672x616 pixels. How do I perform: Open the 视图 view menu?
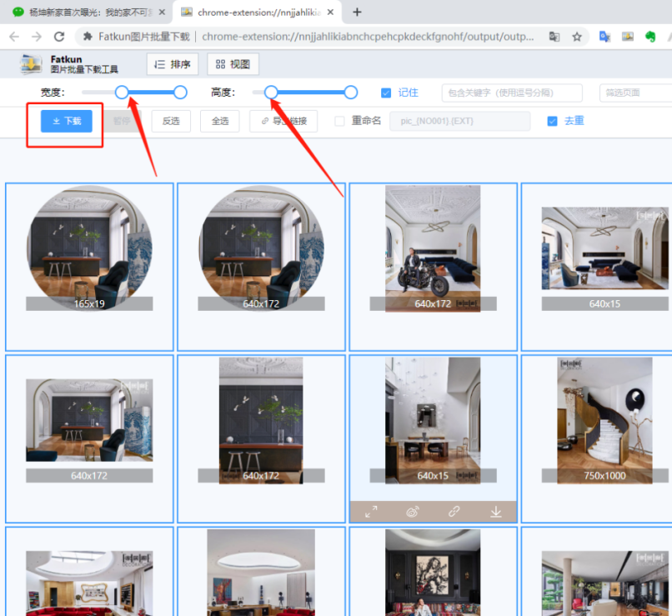tap(233, 64)
